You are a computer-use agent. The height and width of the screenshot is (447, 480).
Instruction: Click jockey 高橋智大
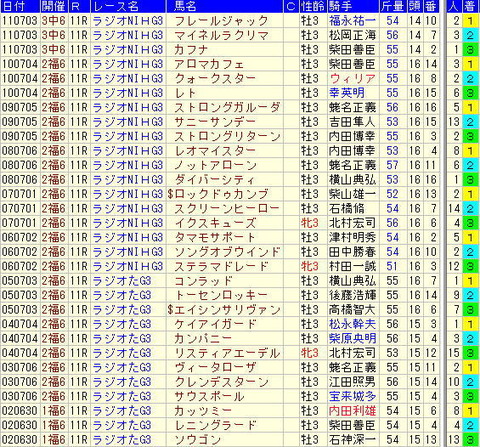point(352,310)
